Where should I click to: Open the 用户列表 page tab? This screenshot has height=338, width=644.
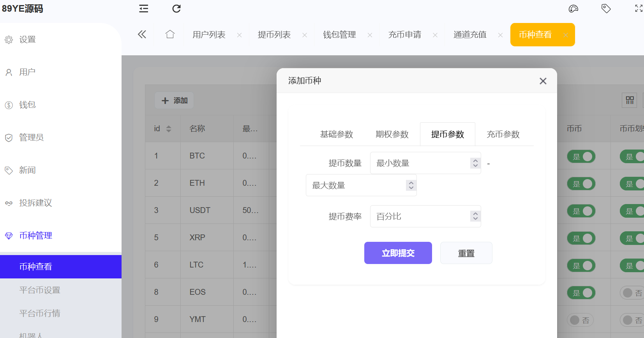209,35
